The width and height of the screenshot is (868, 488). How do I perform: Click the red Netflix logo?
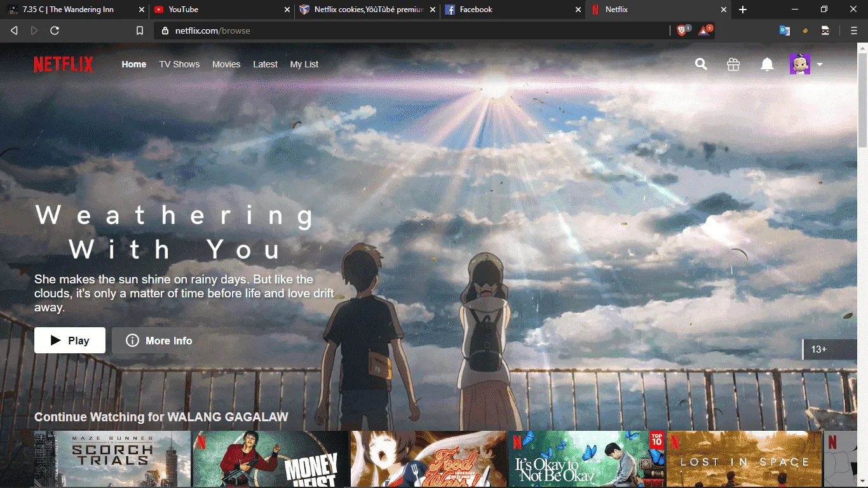[64, 64]
